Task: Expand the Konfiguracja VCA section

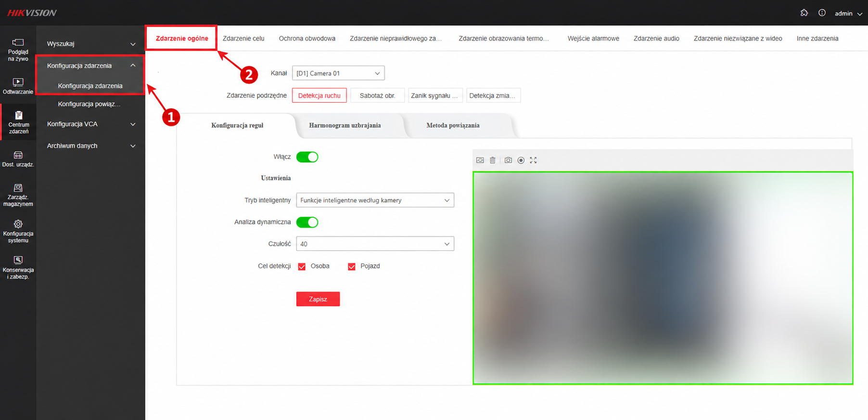Action: (x=90, y=124)
